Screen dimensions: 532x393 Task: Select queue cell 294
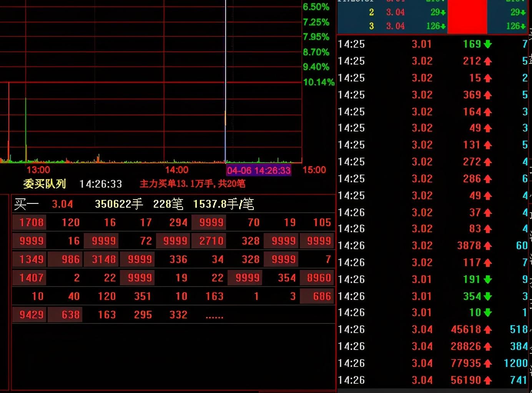click(178, 222)
